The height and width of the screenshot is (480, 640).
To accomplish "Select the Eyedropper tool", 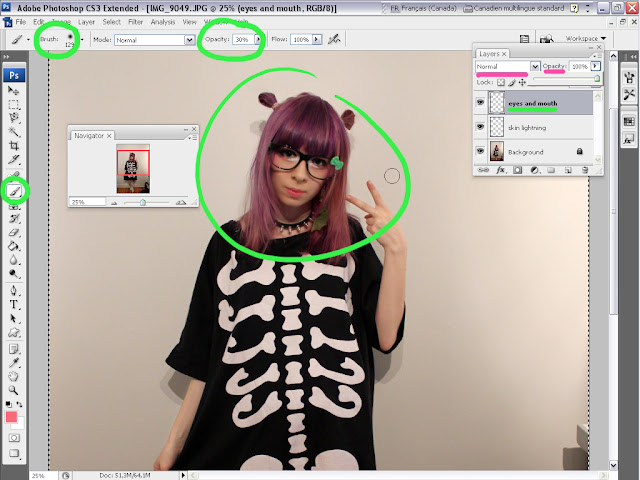I will (13, 362).
